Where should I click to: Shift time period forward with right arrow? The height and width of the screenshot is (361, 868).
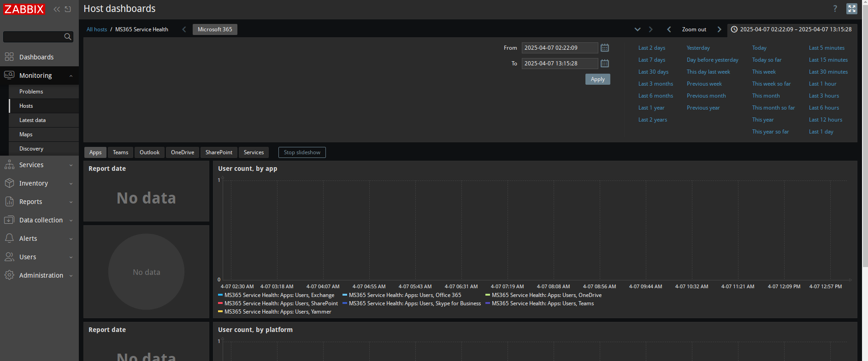tap(719, 29)
